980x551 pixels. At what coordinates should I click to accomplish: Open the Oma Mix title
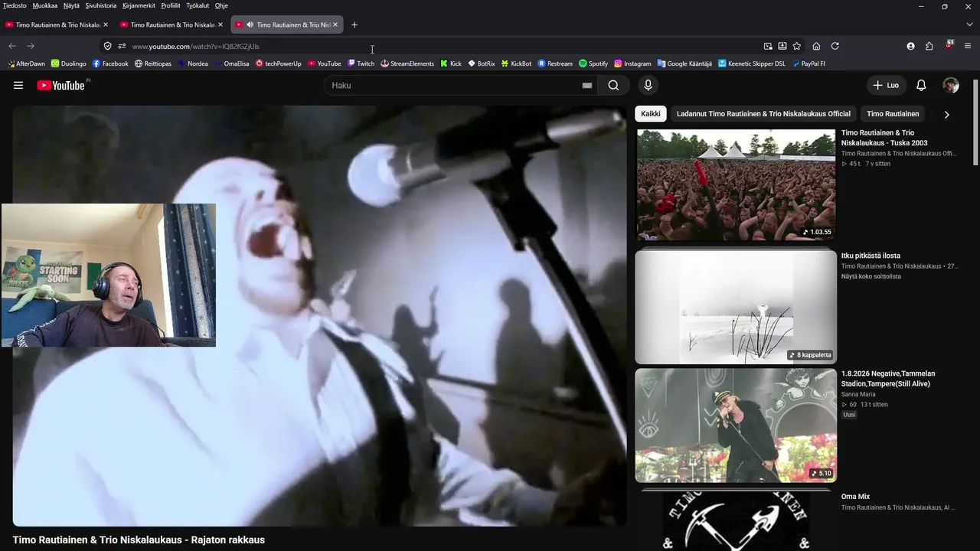pyautogui.click(x=855, y=497)
